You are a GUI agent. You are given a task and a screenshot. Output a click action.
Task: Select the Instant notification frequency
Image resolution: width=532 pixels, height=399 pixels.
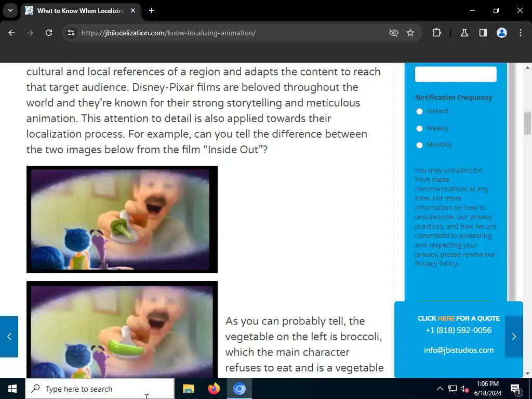[x=419, y=111]
